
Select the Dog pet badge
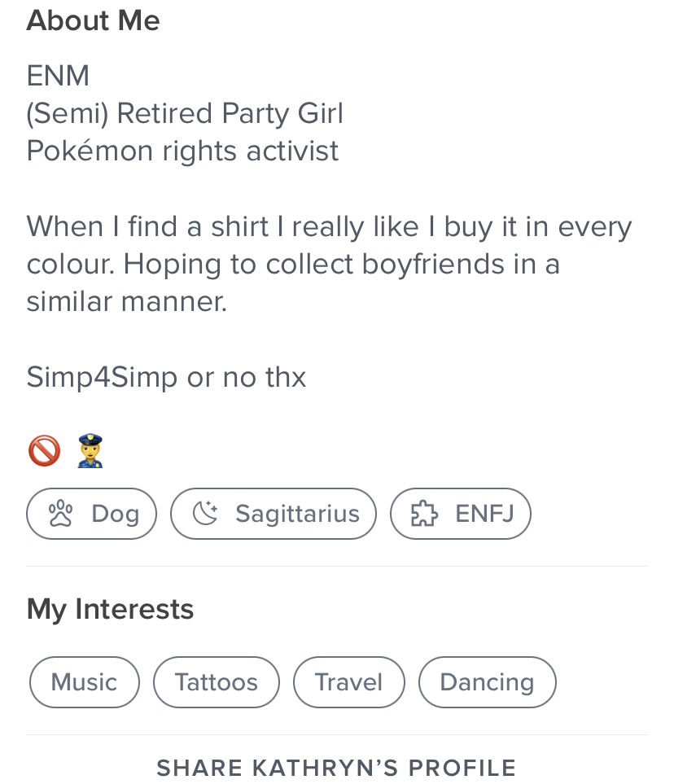(91, 514)
